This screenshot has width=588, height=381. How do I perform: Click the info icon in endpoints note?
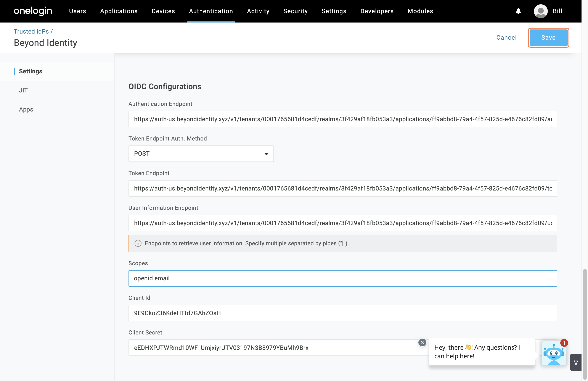(138, 243)
